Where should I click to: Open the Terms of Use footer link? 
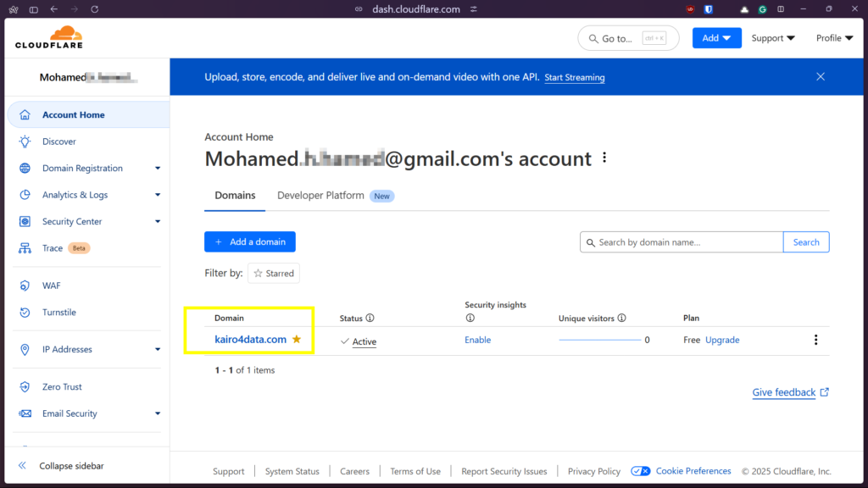click(415, 471)
